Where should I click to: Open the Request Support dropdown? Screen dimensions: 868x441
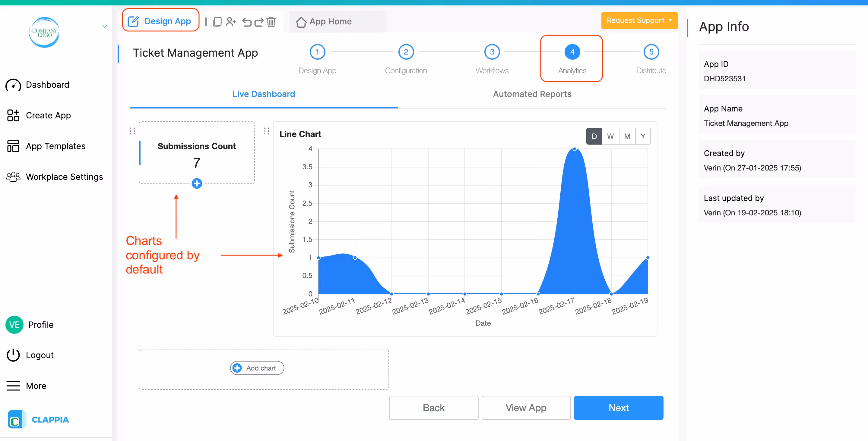[639, 20]
